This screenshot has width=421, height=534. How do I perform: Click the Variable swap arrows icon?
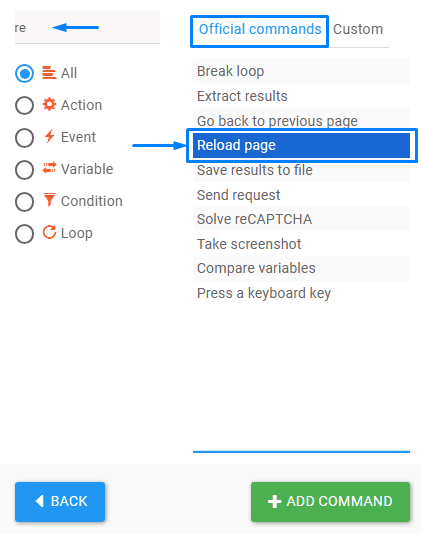pyautogui.click(x=49, y=168)
